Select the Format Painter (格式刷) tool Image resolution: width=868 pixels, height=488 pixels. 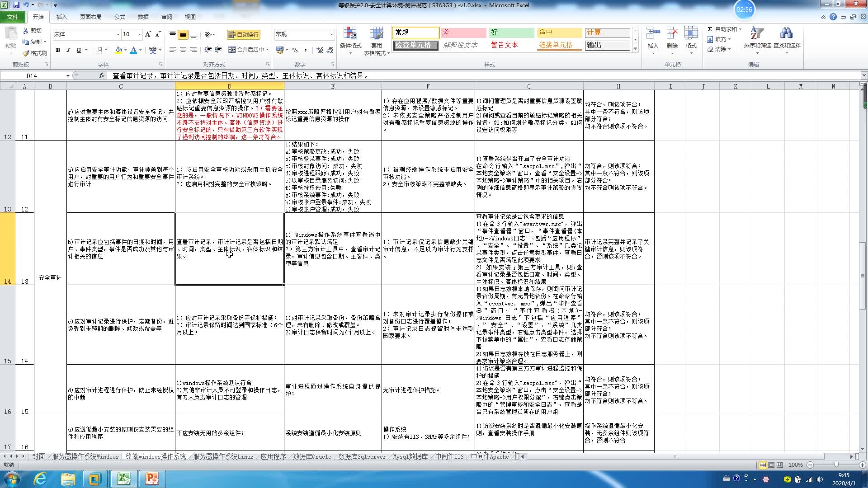click(34, 53)
